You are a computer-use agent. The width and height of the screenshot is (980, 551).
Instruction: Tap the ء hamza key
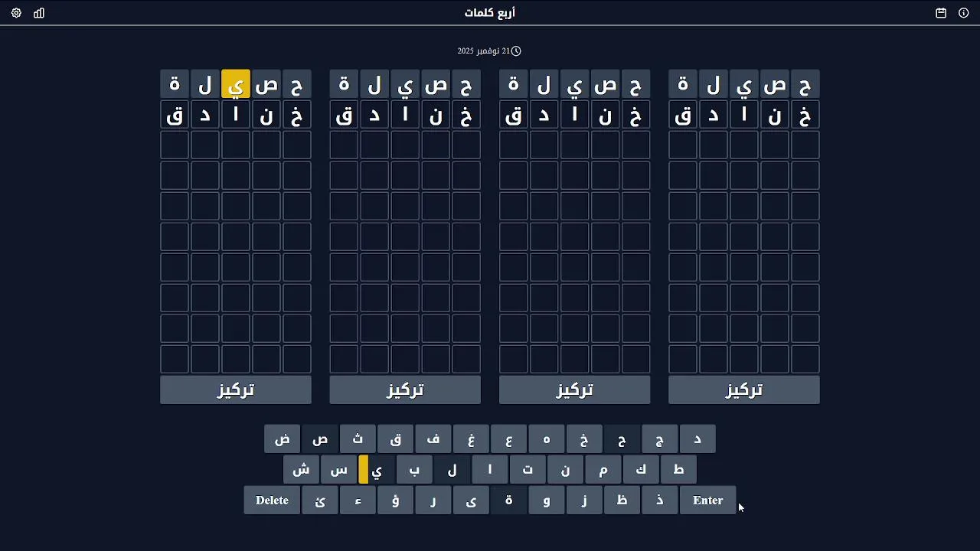358,500
